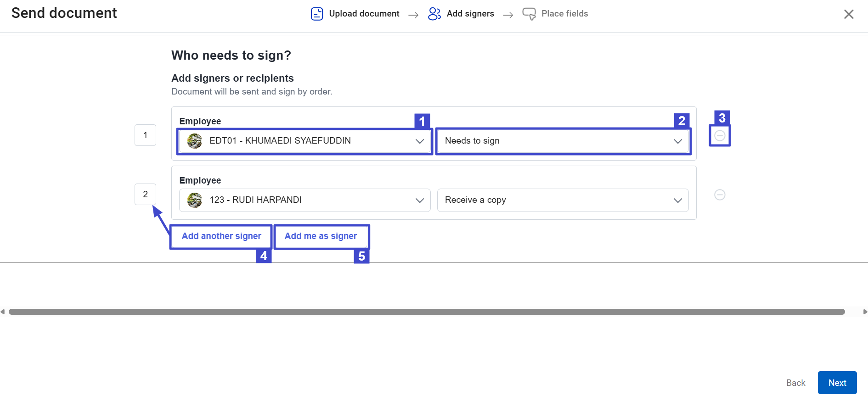
Task: Open the Receive a copy dropdown
Action: [563, 200]
